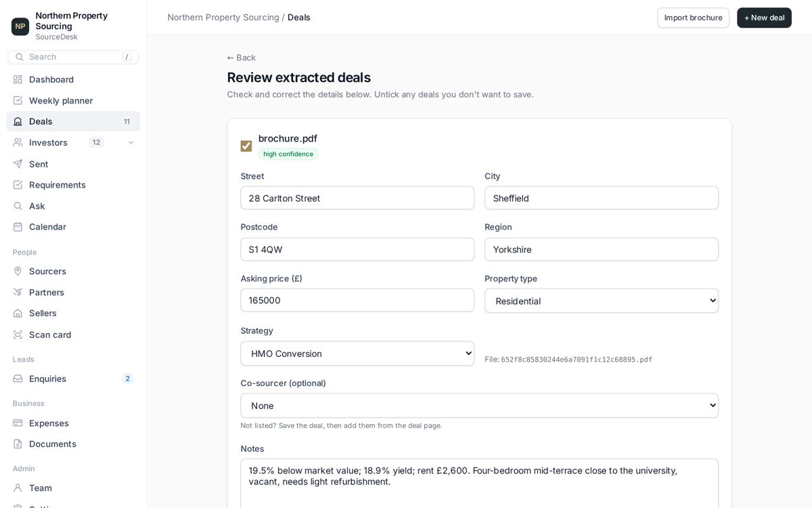Click the Deals building icon
This screenshot has width=812, height=508.
(18, 121)
